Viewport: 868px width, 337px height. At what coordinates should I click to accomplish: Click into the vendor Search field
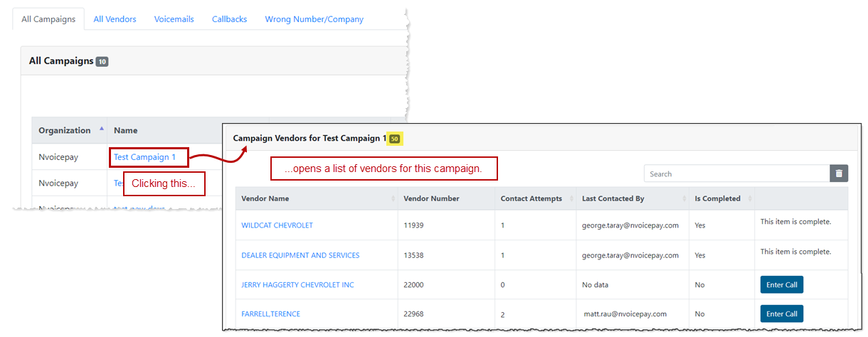tap(736, 173)
